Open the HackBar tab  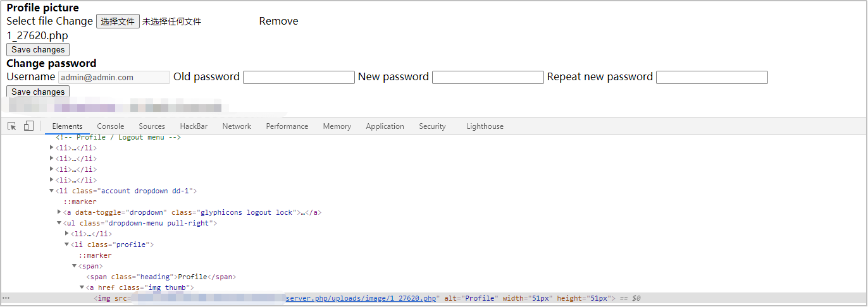tap(194, 126)
